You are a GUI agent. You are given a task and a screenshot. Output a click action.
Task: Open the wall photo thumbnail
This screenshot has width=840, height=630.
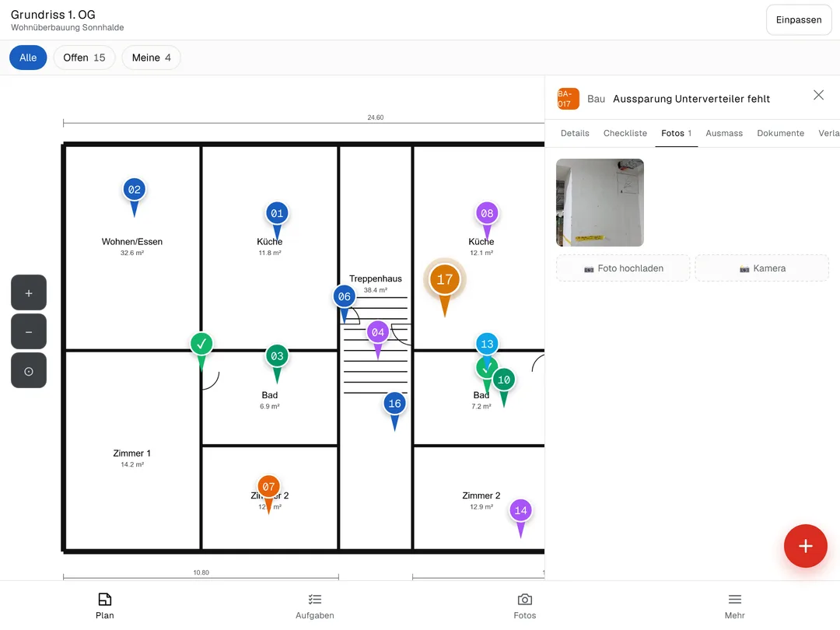tap(600, 202)
